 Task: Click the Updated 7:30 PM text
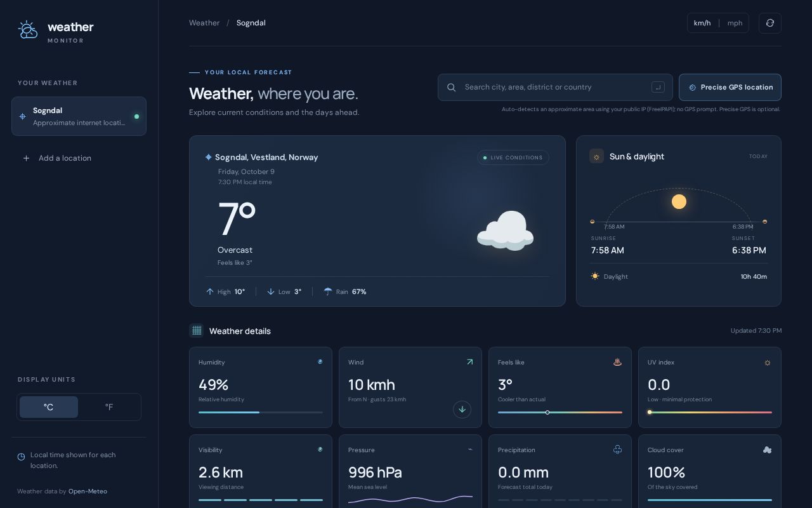coord(756,330)
